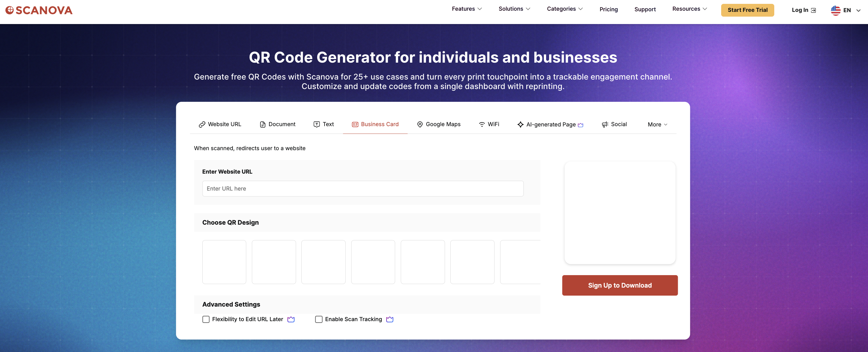
Task: Click the link icon beside Website URL
Action: pos(202,124)
